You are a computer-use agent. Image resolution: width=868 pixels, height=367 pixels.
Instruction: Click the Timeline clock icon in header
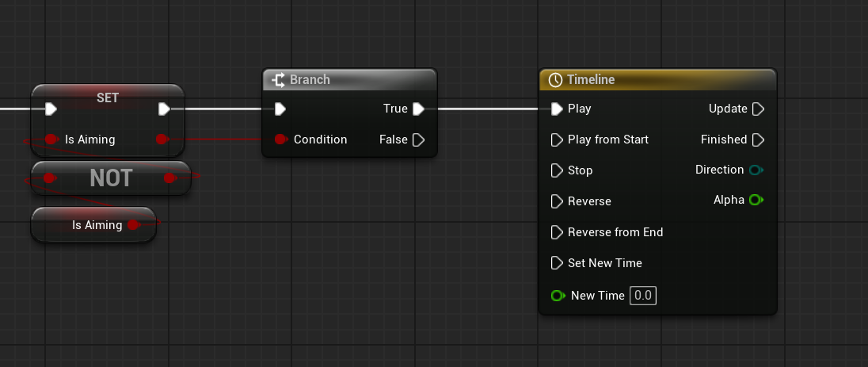point(555,80)
